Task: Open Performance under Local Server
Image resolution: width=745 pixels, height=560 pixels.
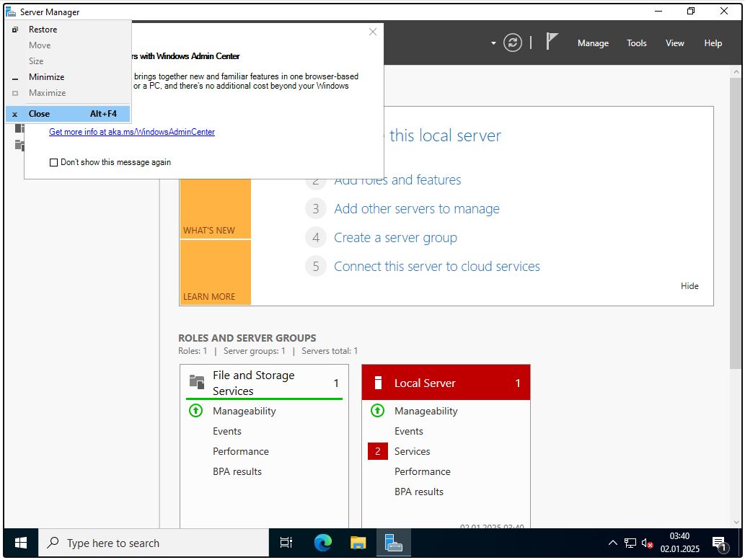Action: (423, 472)
